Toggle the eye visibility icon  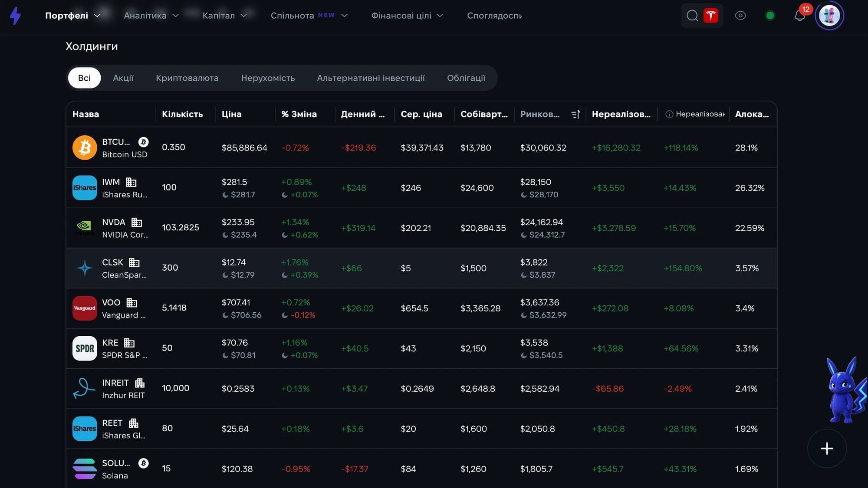click(x=740, y=16)
